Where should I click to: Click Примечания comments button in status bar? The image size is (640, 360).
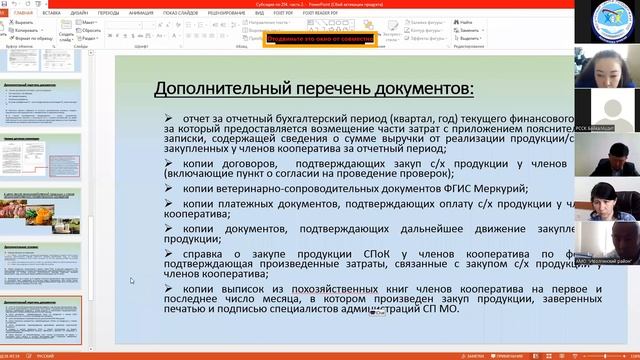(x=507, y=356)
